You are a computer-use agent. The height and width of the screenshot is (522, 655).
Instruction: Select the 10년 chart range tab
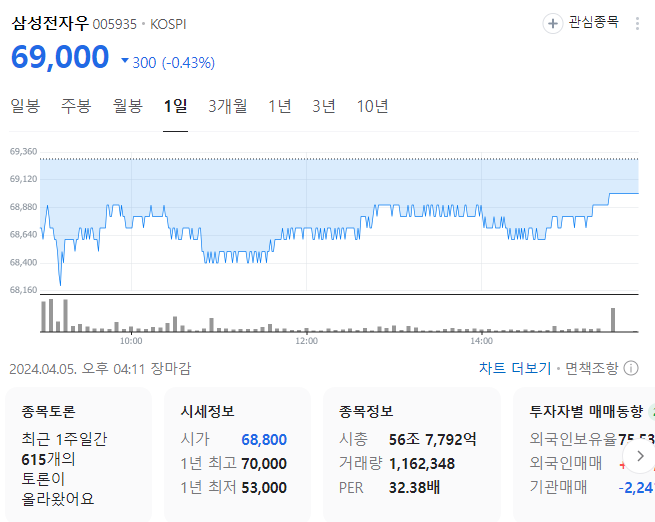[x=372, y=106]
